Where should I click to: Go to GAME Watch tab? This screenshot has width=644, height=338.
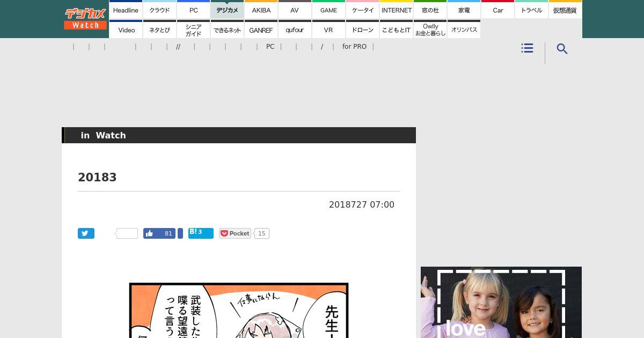click(328, 9)
